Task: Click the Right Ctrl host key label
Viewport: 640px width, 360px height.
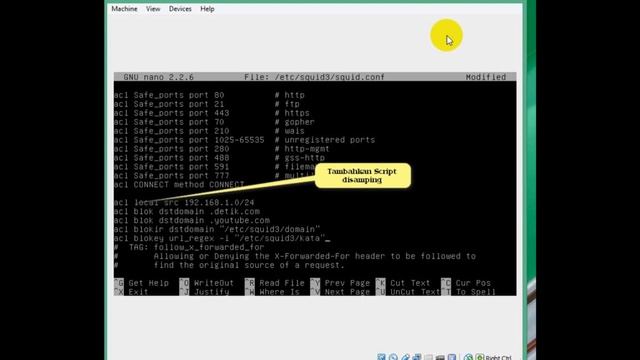Action: [x=498, y=358]
